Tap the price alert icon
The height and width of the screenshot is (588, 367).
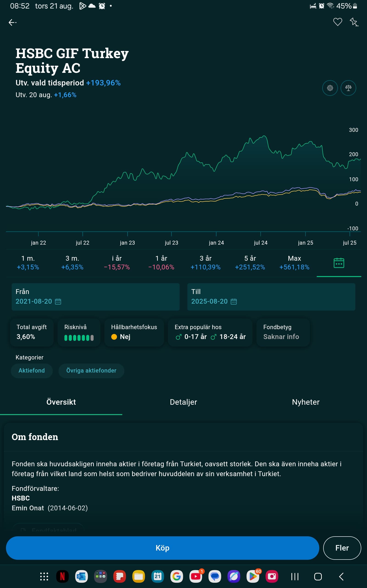(x=354, y=22)
